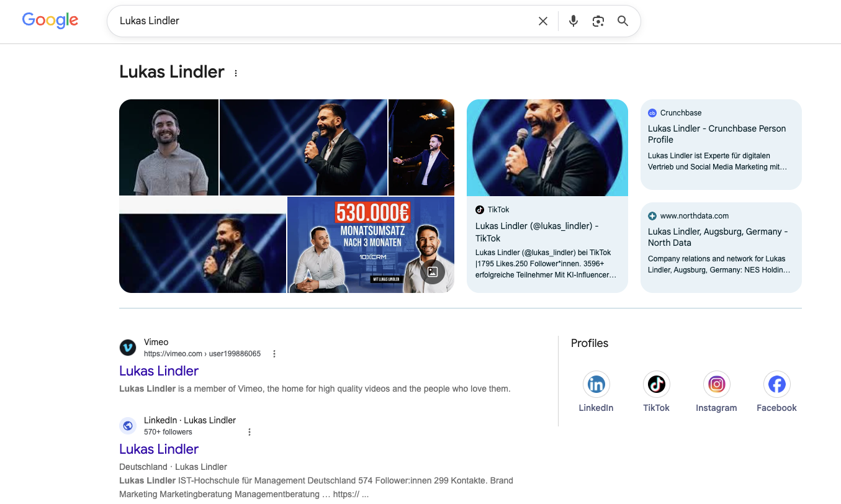Image resolution: width=841 pixels, height=504 pixels.
Task: Open the circular TikTok profile picture
Action: [x=547, y=148]
